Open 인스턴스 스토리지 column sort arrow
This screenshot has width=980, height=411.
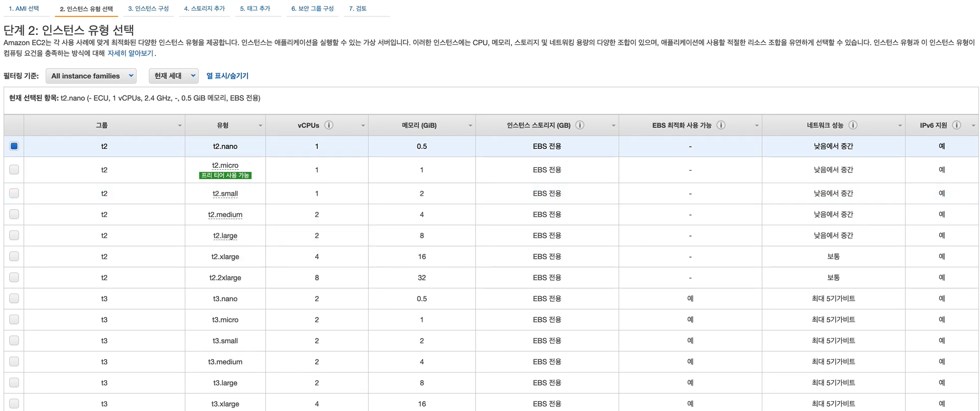pyautogui.click(x=613, y=126)
